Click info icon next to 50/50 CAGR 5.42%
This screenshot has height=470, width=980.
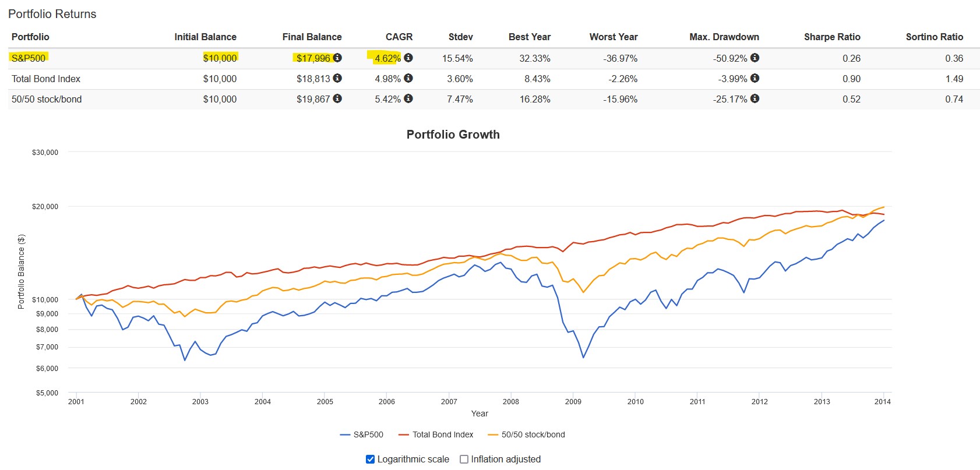pyautogui.click(x=408, y=98)
